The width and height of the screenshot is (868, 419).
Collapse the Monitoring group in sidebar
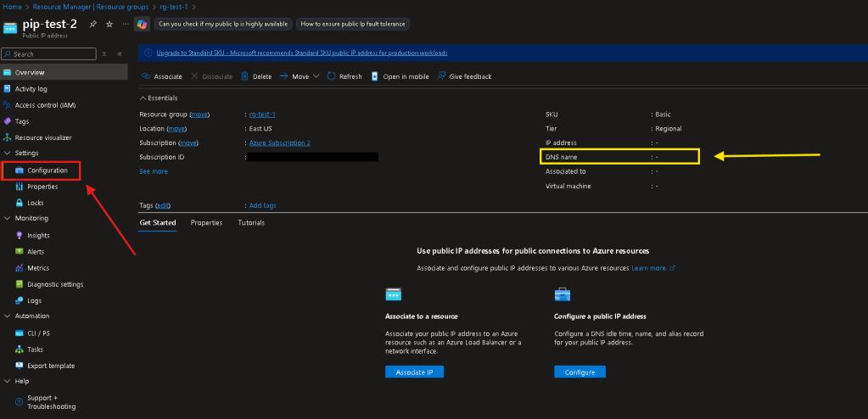click(8, 219)
